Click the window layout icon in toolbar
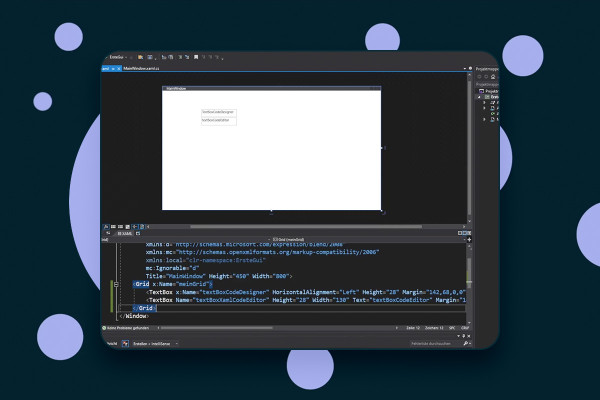Screen dimensions: 600x400 150,57
